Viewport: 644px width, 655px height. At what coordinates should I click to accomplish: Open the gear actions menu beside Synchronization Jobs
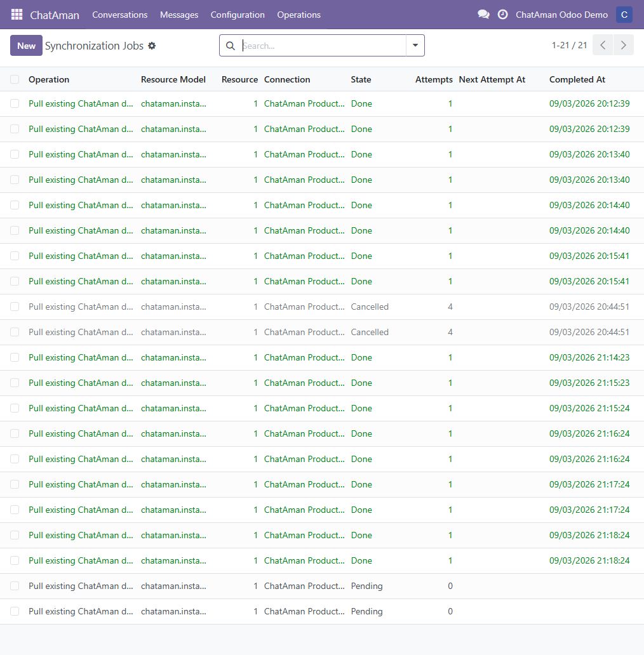(x=152, y=46)
